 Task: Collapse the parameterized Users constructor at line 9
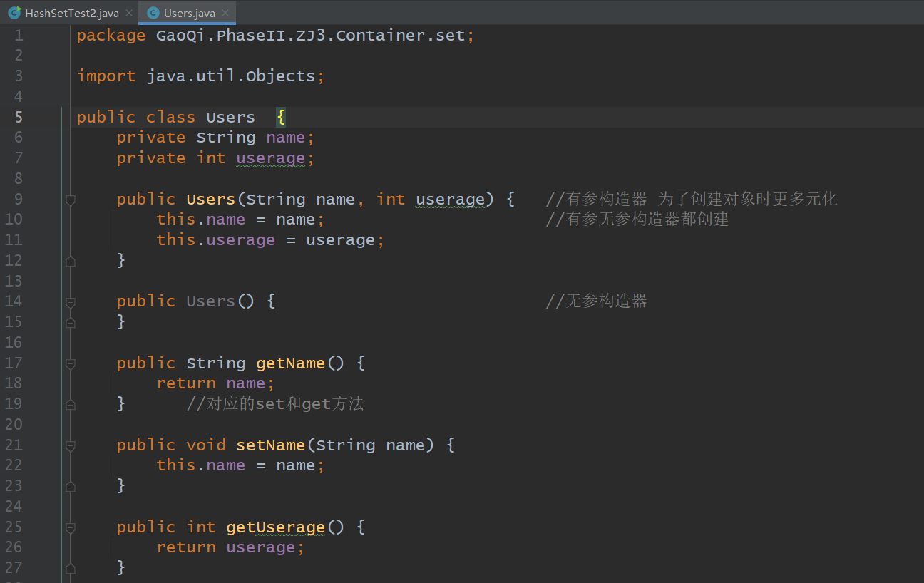(70, 200)
